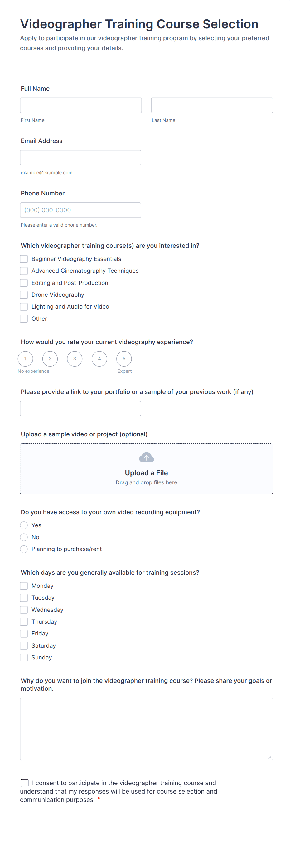Click the goals and motivation text area
The height and width of the screenshot is (868, 290).
146,729
